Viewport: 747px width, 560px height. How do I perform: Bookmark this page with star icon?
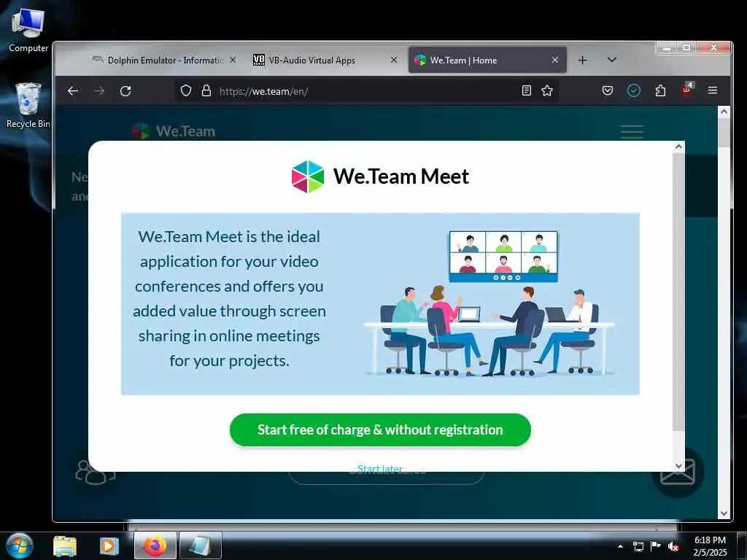pos(547,90)
